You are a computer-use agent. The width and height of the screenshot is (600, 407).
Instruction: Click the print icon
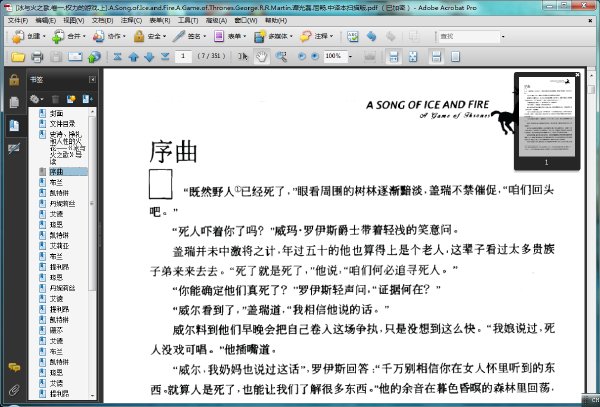pos(37,57)
